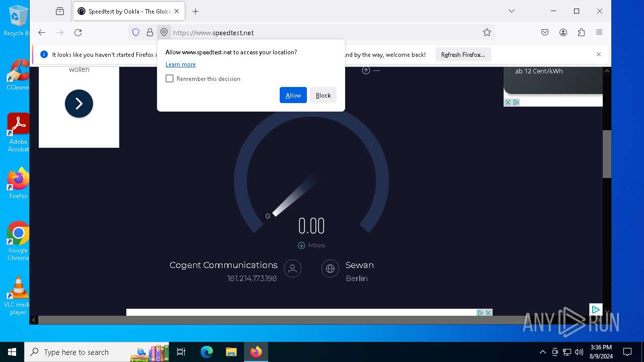
Task: Click the forward arrow navigation button
Action: (60, 33)
